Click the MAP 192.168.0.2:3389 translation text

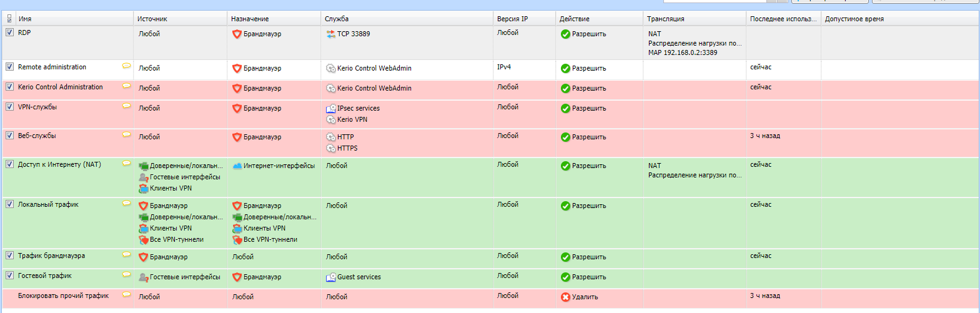(x=683, y=52)
